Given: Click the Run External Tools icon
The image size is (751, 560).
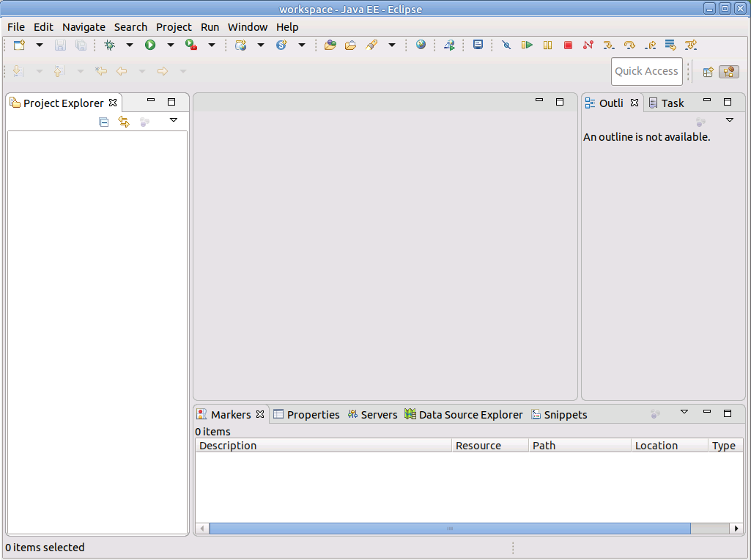Looking at the screenshot, I should click(x=191, y=45).
